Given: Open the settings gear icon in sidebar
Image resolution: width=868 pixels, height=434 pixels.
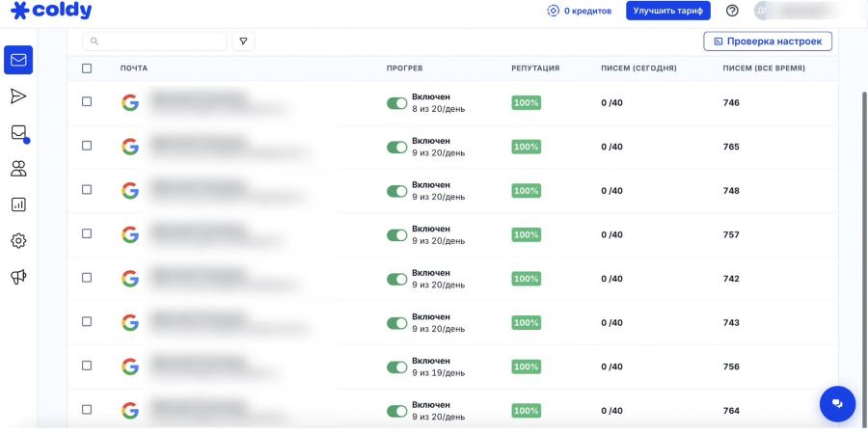Looking at the screenshot, I should pos(18,241).
